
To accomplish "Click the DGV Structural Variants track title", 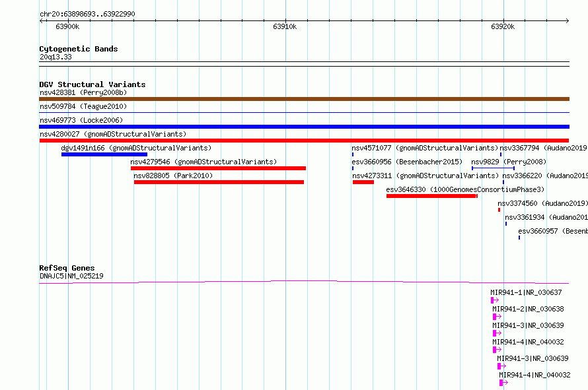I will (x=92, y=84).
